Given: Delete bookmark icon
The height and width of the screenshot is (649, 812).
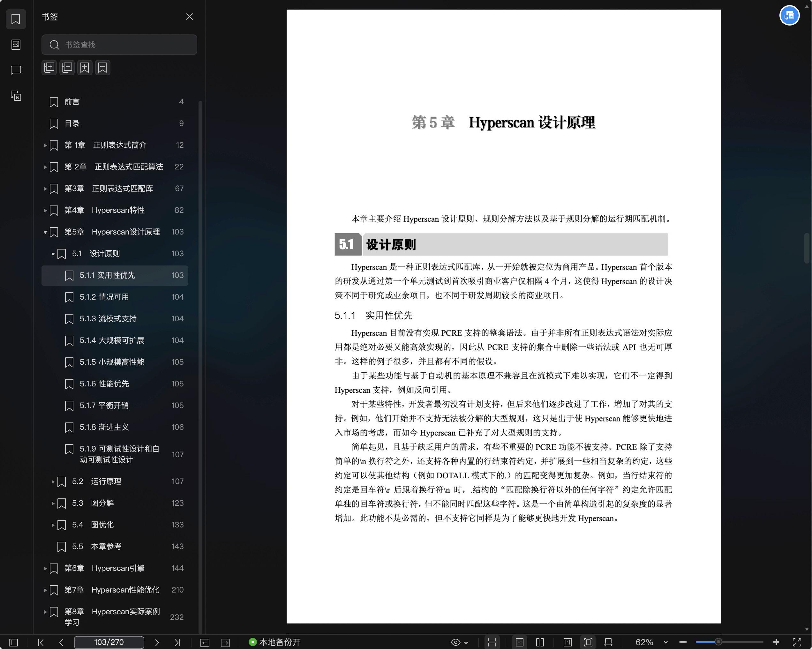Looking at the screenshot, I should 102,68.
